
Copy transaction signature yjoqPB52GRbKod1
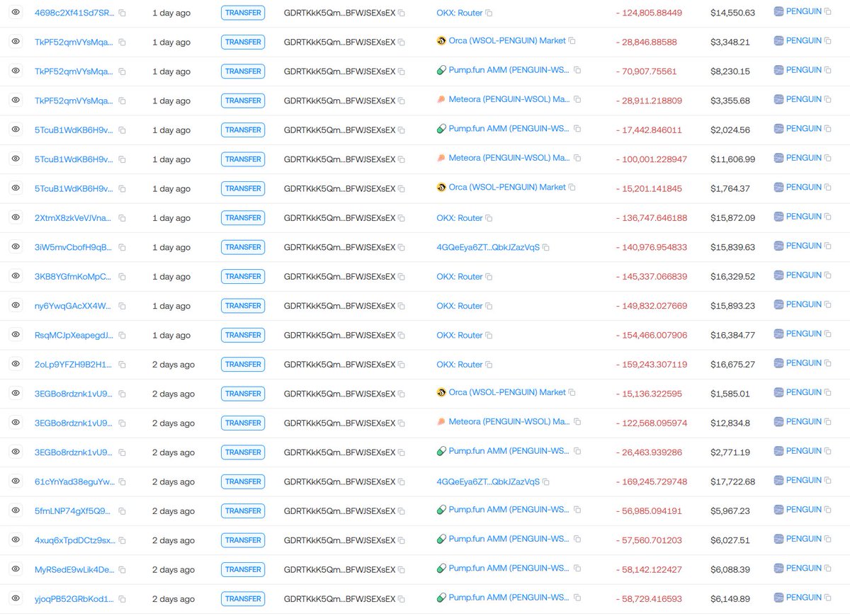123,599
